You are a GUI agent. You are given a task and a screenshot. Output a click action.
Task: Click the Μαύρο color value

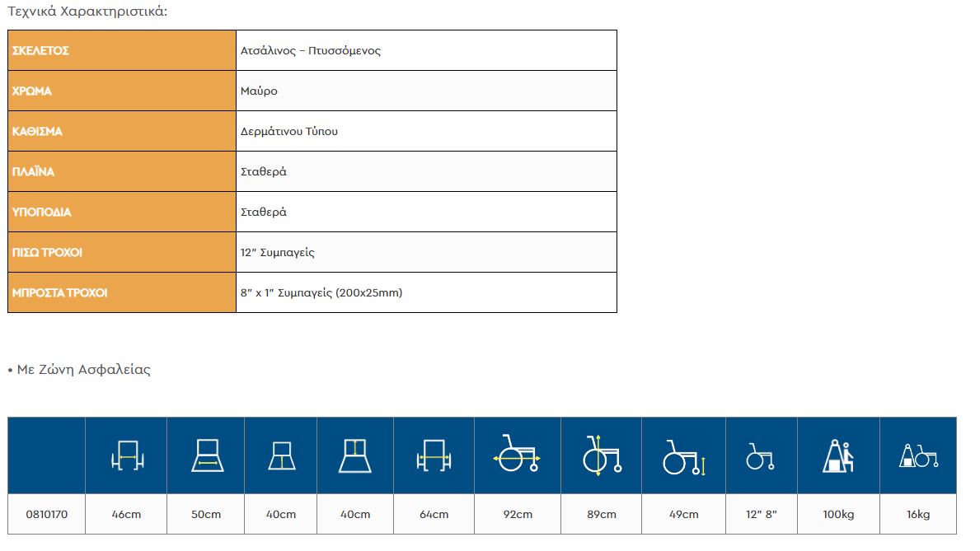[259, 91]
